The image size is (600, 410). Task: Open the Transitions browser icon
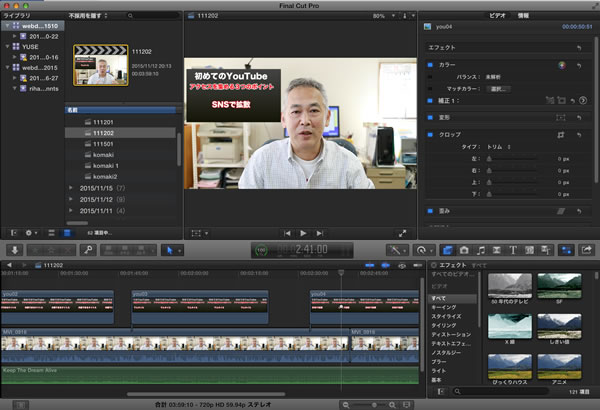(x=497, y=250)
